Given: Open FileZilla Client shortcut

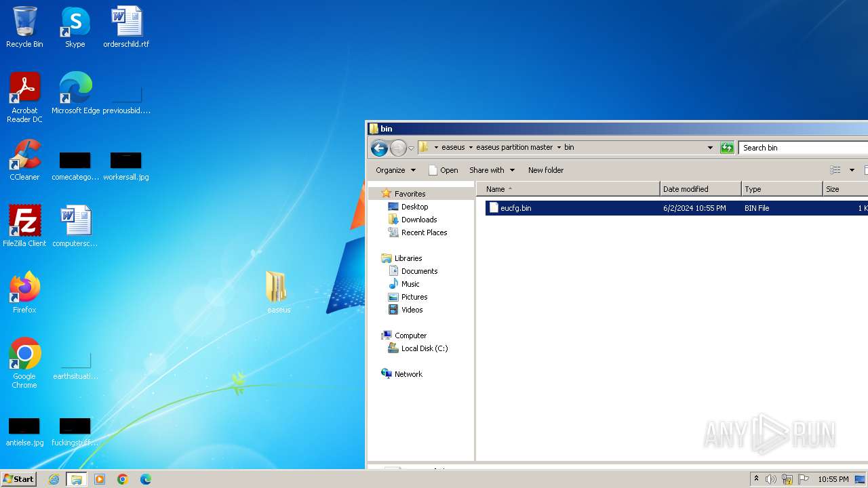Looking at the screenshot, I should point(24,226).
